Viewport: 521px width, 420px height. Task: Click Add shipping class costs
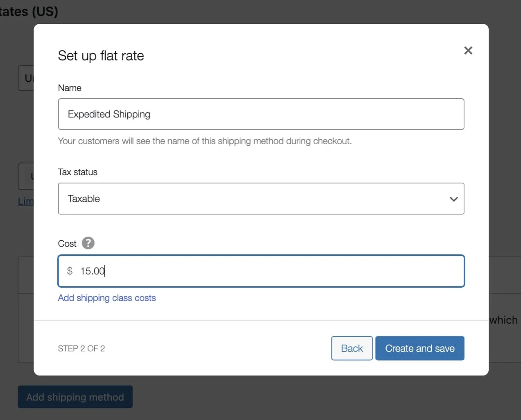click(107, 298)
